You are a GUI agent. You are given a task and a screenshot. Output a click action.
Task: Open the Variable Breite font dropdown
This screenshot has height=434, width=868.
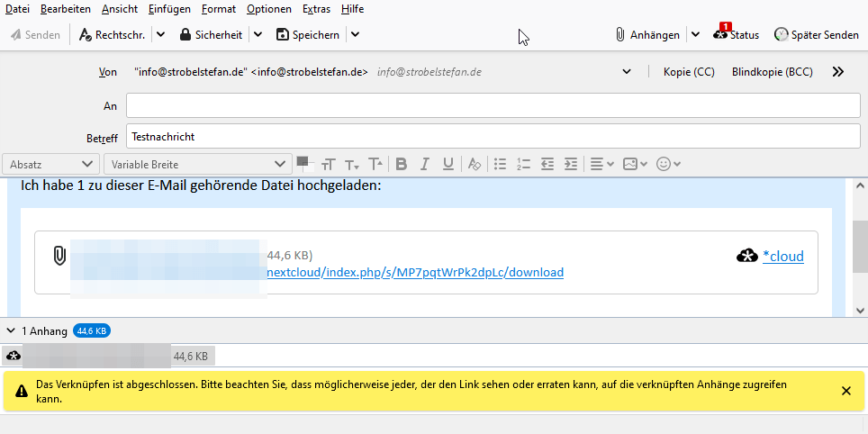coord(197,165)
